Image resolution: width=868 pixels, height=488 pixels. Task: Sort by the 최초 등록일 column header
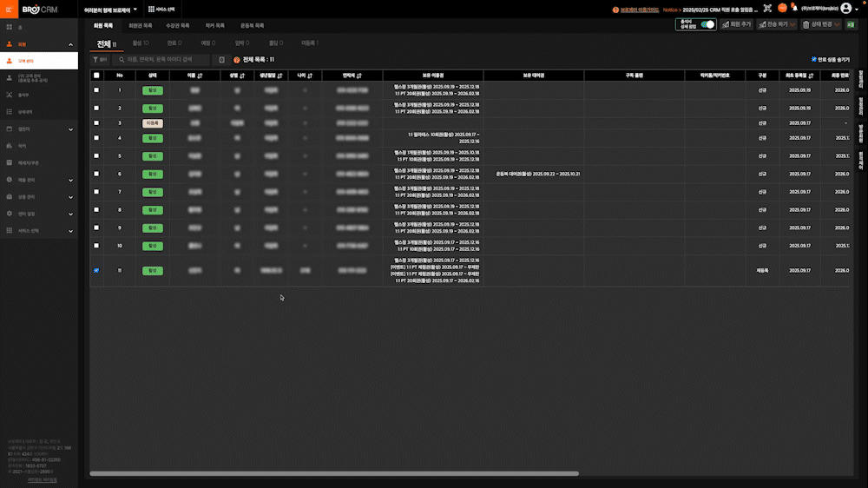coord(799,76)
